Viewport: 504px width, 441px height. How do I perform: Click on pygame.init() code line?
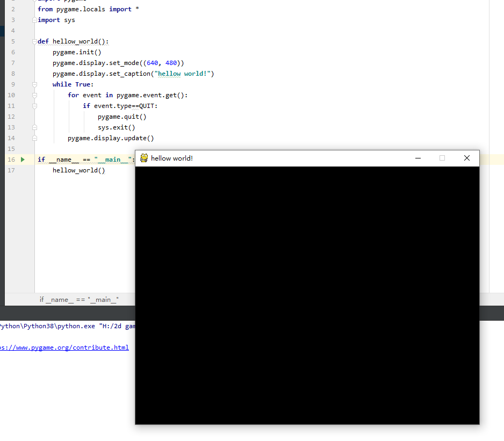(77, 52)
